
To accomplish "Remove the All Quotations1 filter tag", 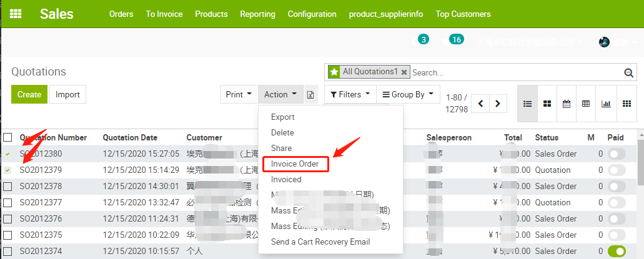I will [x=404, y=72].
